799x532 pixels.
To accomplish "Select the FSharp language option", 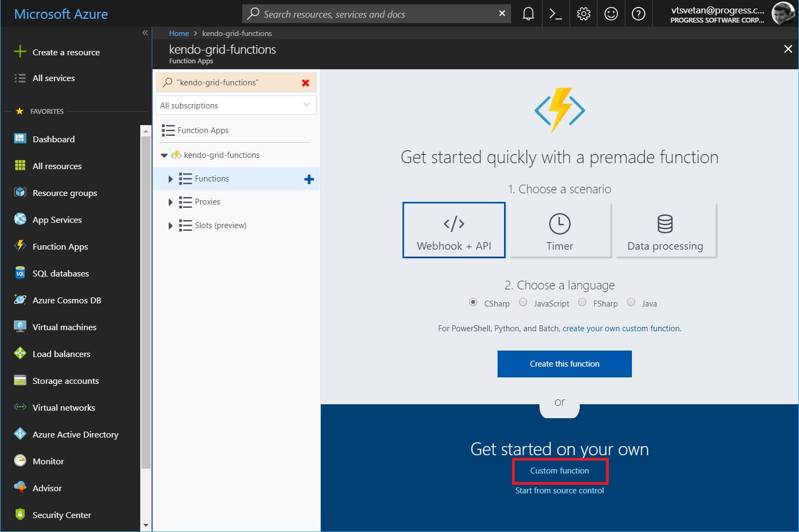I will pos(582,302).
